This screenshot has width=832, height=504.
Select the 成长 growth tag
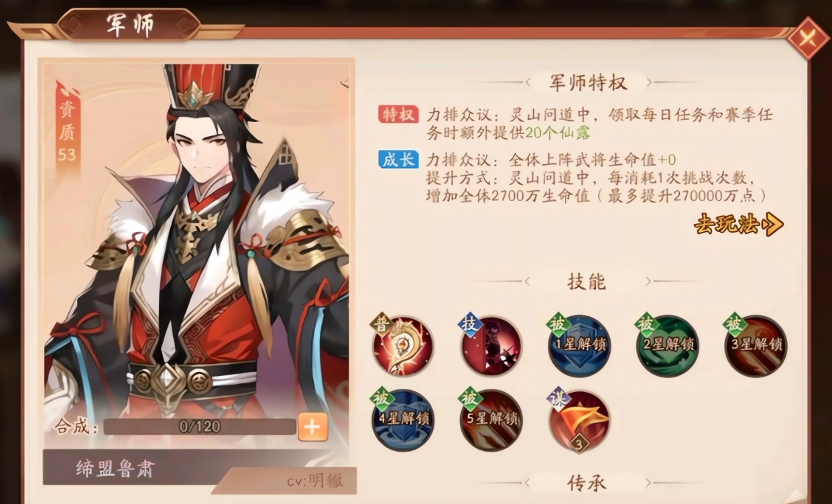[398, 160]
